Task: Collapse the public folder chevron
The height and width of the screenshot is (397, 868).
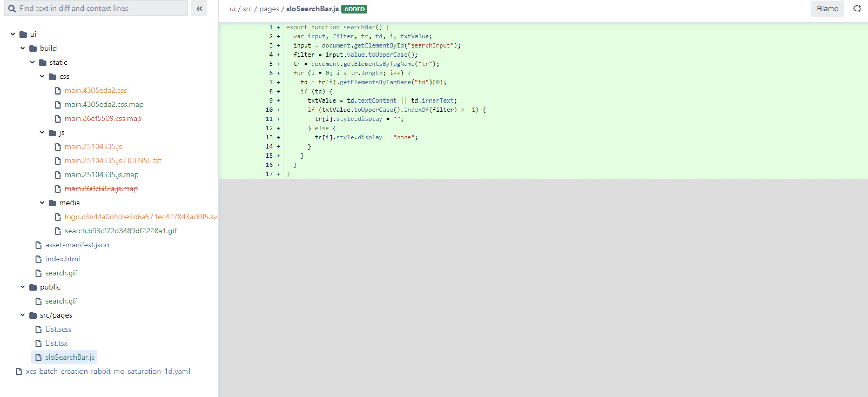Action: [x=23, y=287]
